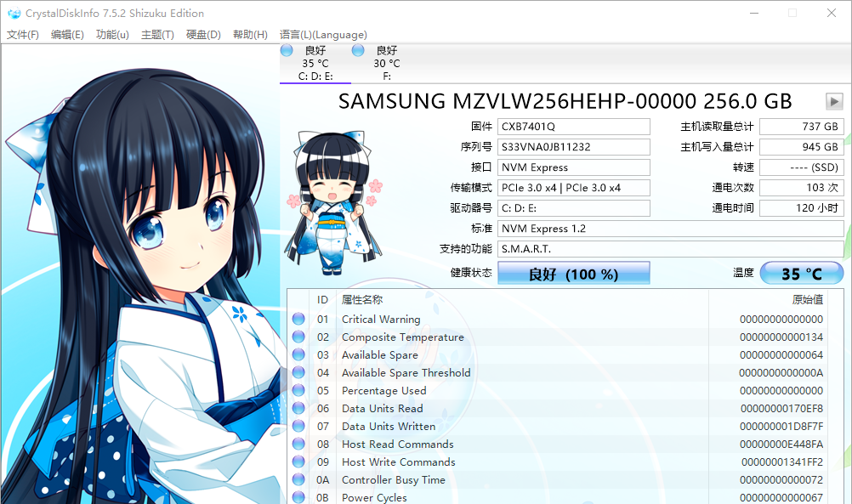Screen dimensions: 852x504
Task: Click the status indicator beside Available Spare
Action: coord(298,354)
